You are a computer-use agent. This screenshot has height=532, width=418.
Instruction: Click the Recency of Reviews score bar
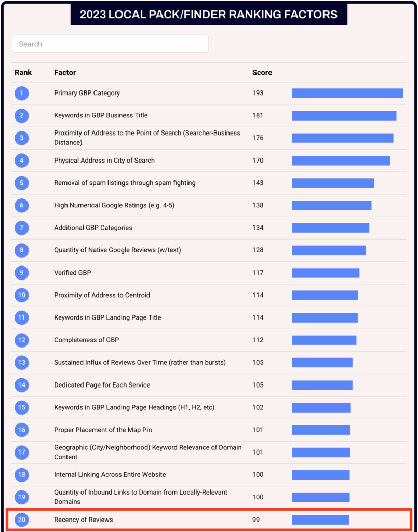coord(320,520)
